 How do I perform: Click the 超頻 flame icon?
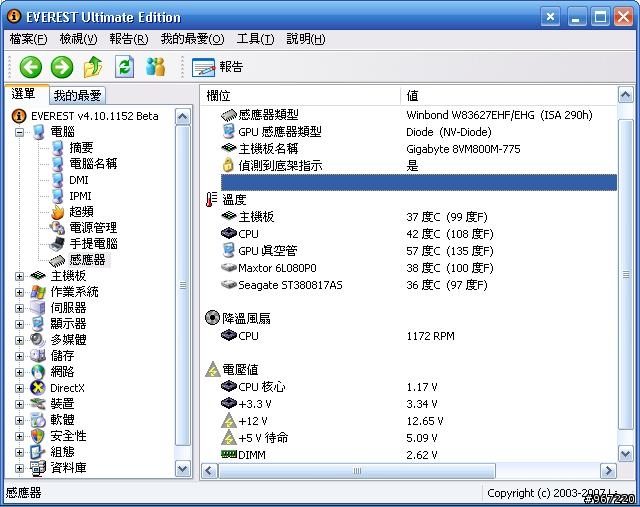point(58,212)
